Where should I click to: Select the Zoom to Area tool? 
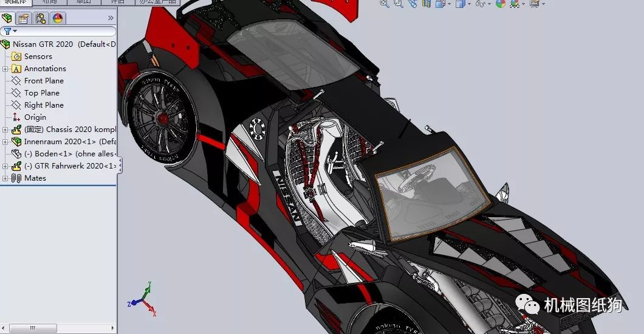(x=398, y=4)
